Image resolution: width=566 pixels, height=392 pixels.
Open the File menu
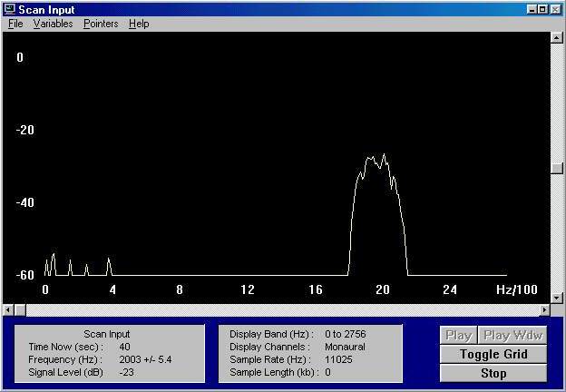(x=15, y=24)
